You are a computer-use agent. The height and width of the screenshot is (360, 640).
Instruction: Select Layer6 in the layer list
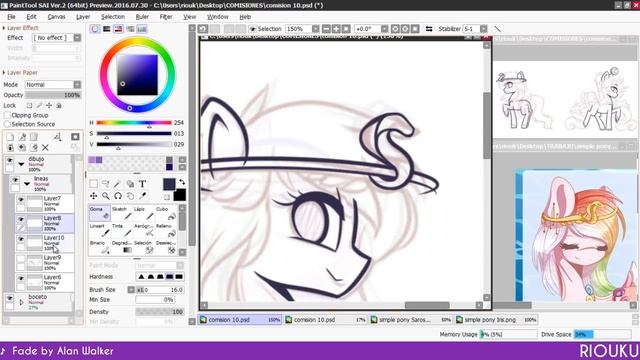pyautogui.click(x=45, y=282)
